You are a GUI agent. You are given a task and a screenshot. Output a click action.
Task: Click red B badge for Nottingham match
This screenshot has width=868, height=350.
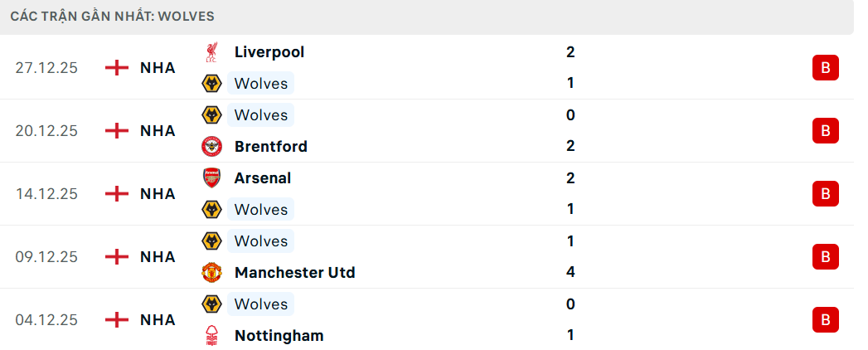pos(825,320)
